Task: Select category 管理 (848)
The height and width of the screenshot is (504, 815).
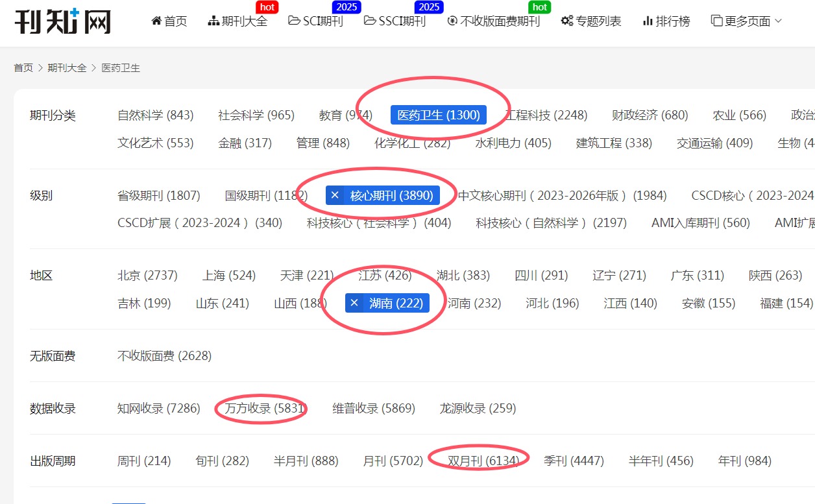Action: 323,143
